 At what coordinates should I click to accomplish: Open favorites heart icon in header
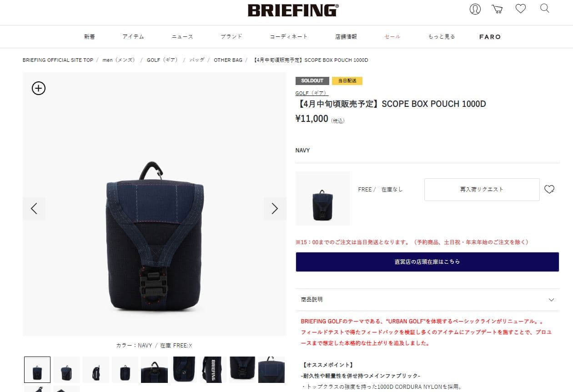pos(520,9)
